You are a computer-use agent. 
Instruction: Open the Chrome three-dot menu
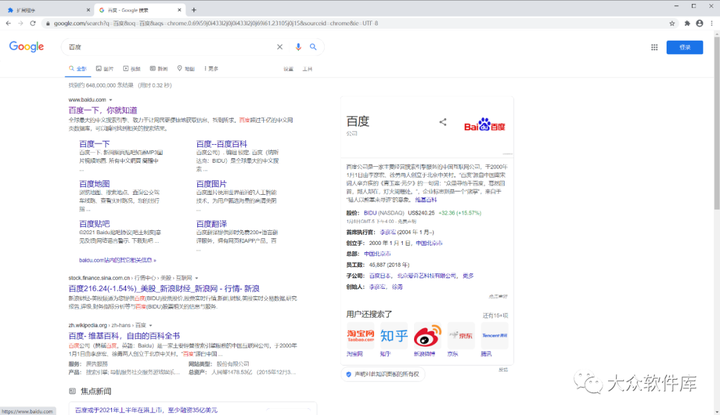click(712, 23)
